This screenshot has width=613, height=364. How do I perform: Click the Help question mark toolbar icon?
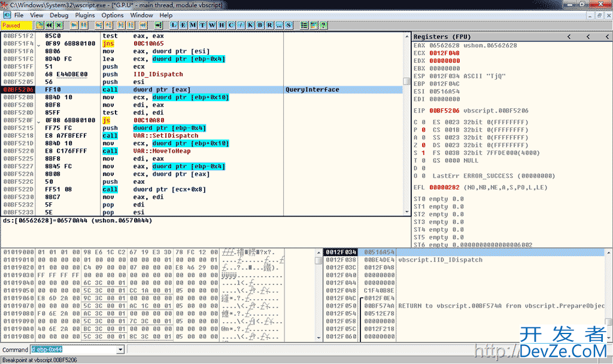(x=323, y=25)
